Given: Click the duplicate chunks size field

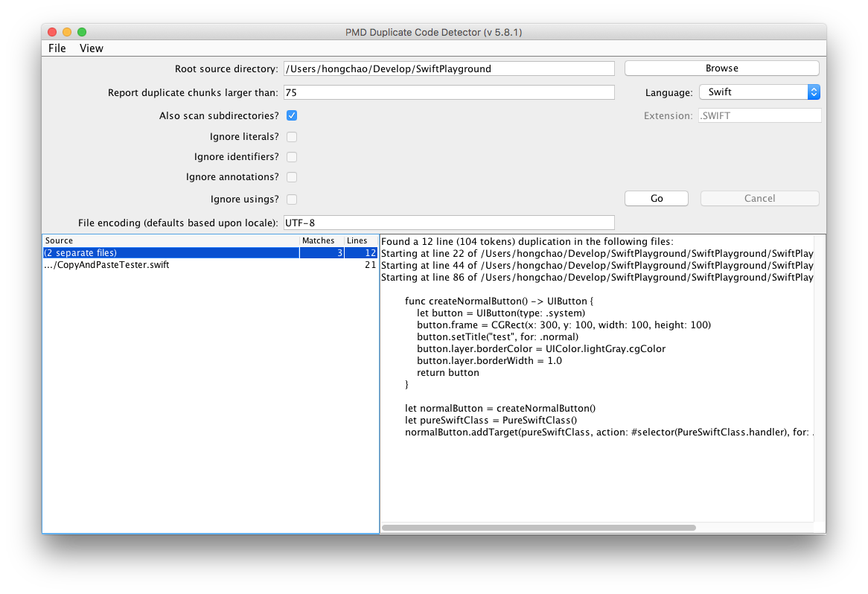Looking at the screenshot, I should [x=449, y=92].
